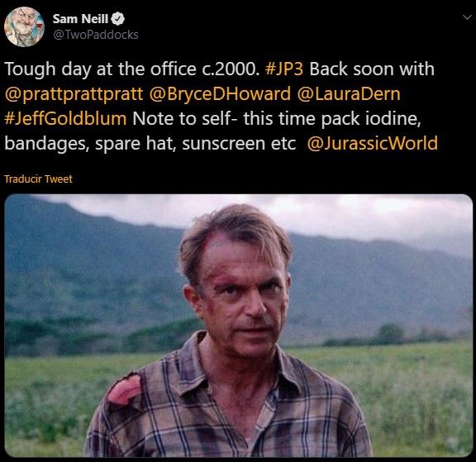
Task: Open the Sam Neill display name
Action: pos(80,19)
